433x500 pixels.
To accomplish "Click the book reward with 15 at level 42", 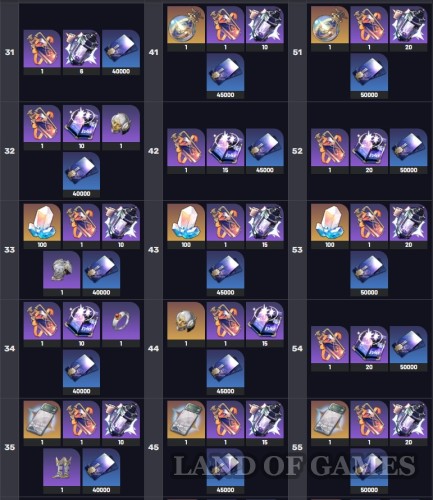I will coord(225,151).
